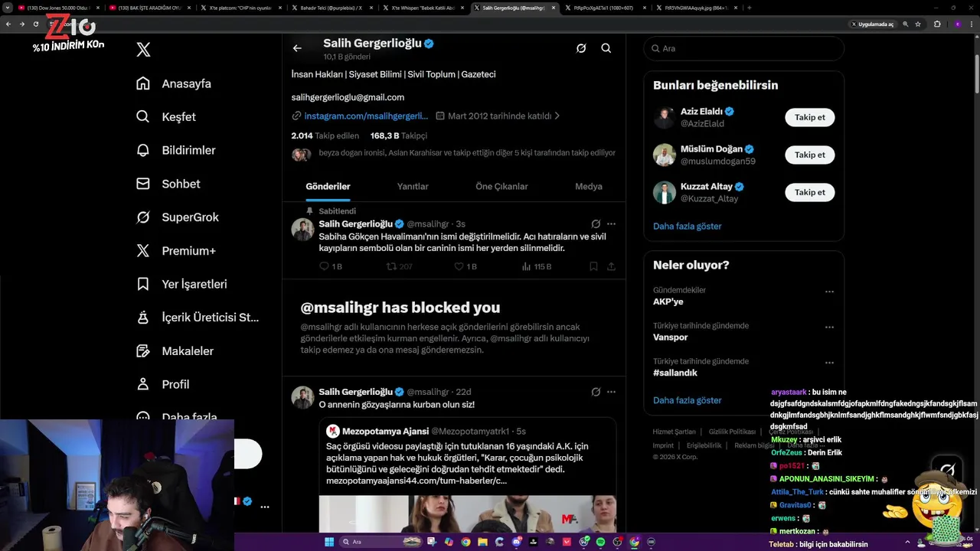Click search icon in profile header
980x551 pixels.
point(606,48)
